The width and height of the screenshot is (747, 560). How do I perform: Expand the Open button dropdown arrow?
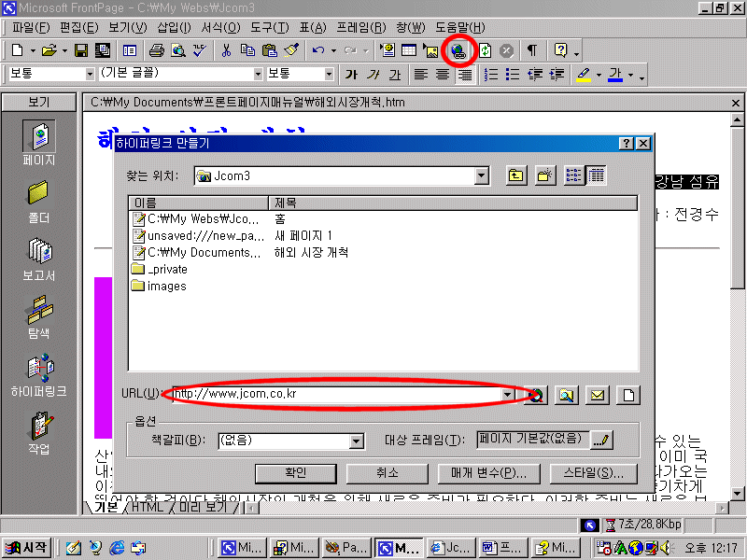pos(64,50)
